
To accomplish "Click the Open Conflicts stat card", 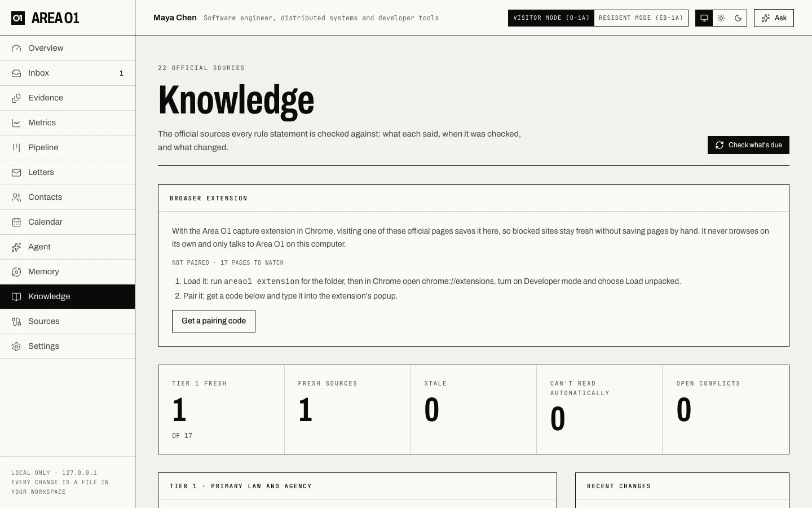I will pos(726,410).
